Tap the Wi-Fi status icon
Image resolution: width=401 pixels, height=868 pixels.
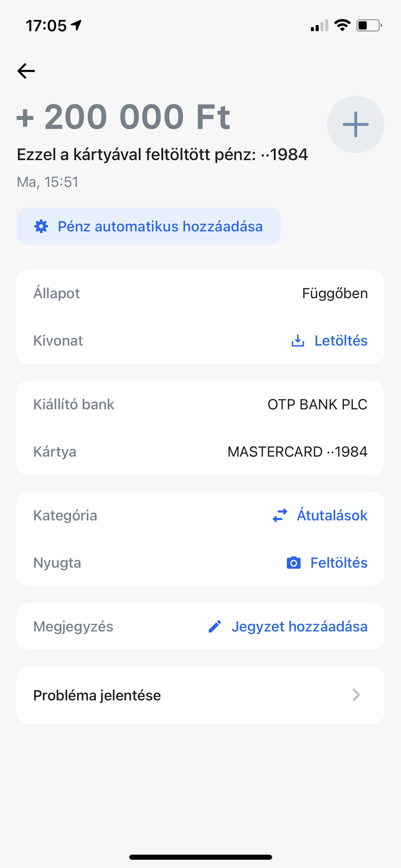(x=342, y=25)
